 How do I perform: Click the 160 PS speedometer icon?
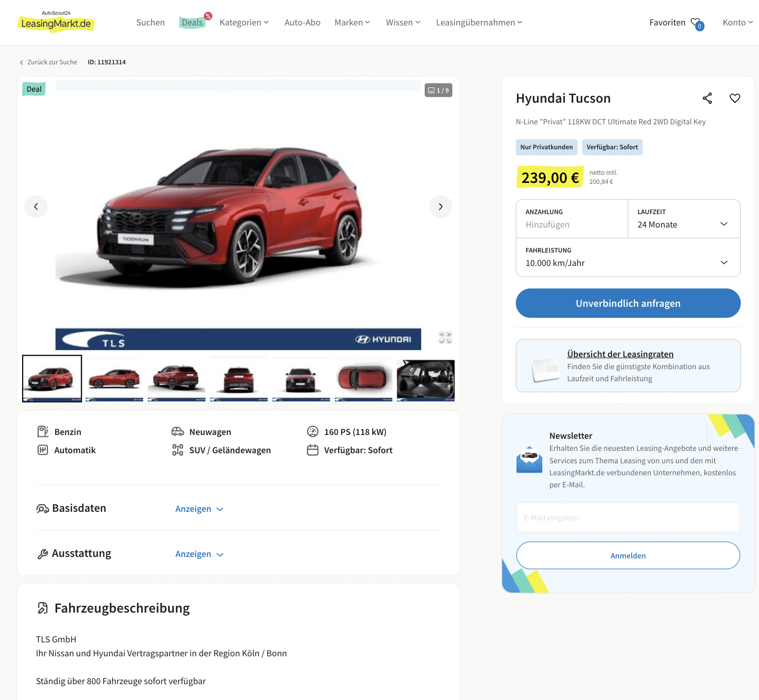(313, 432)
